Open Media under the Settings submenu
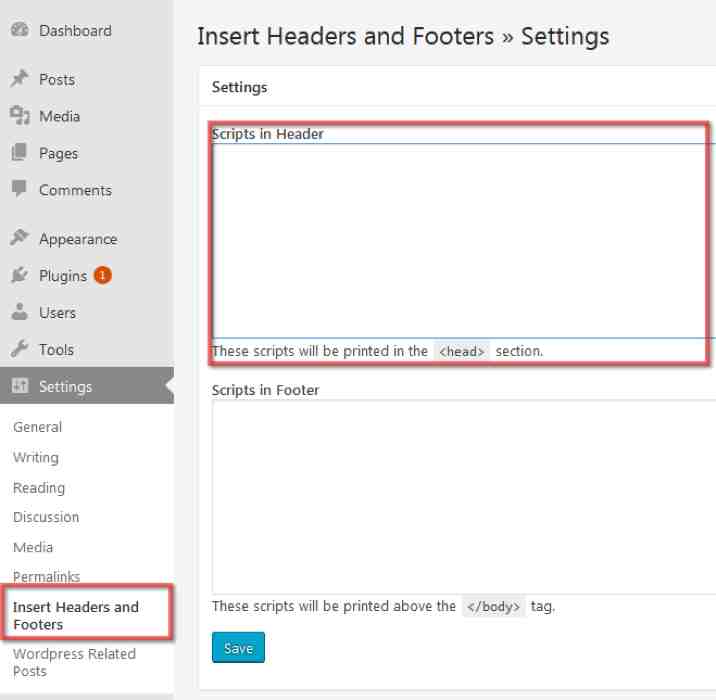716x700 pixels. pyautogui.click(x=33, y=547)
